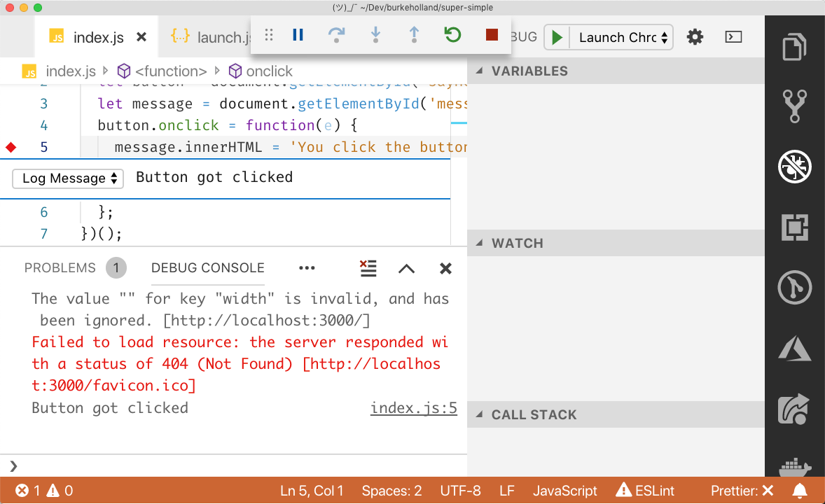The width and height of the screenshot is (825, 504).
Task: Open the Source Control view
Action: coord(794,106)
